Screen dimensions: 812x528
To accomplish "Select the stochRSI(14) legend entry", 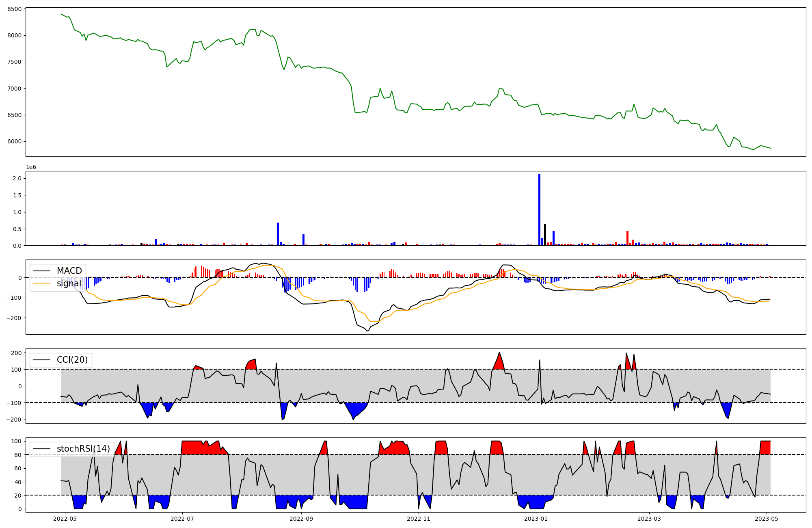I will pos(83,449).
